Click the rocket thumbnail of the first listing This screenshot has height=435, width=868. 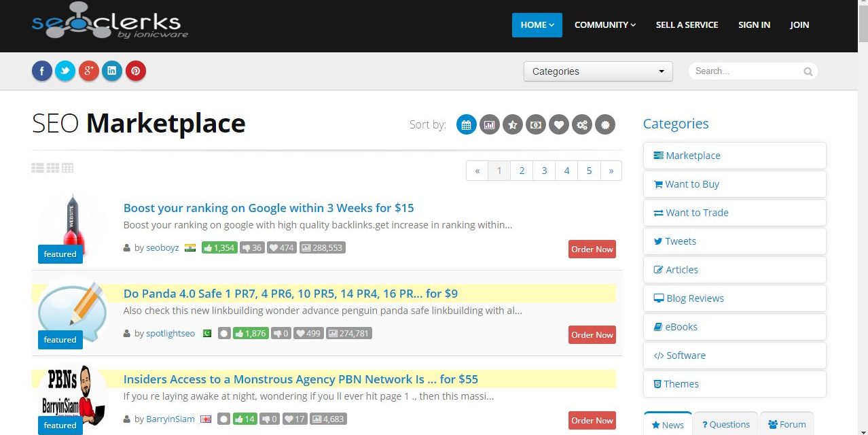(x=73, y=227)
